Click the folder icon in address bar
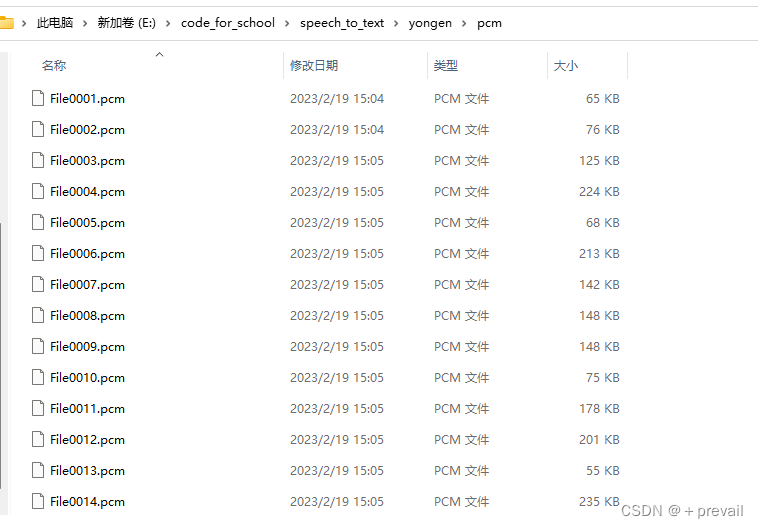 (6, 23)
